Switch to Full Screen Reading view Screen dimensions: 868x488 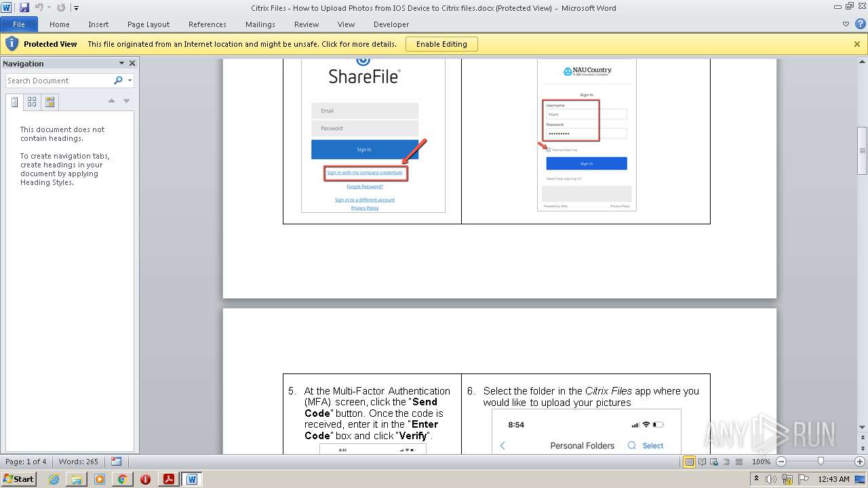coord(702,462)
